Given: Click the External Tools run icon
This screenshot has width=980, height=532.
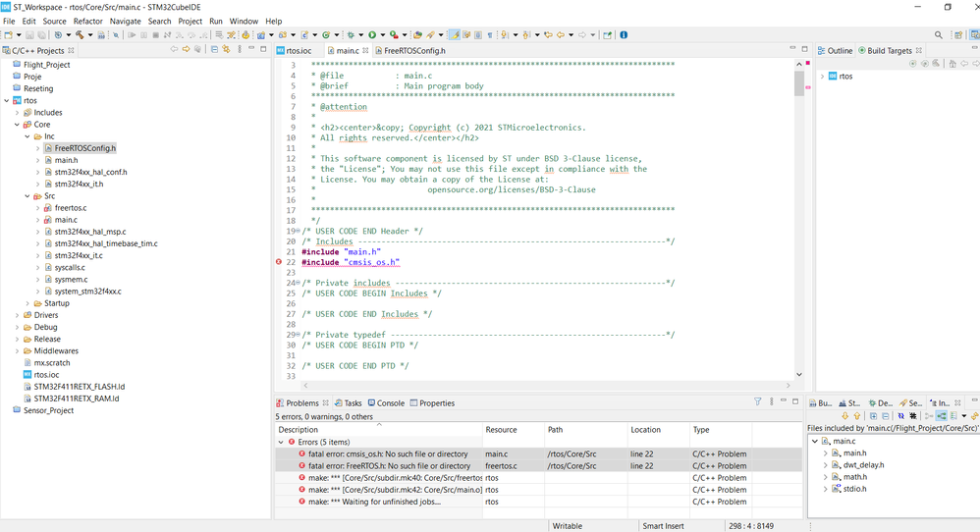Looking at the screenshot, I should click(x=394, y=35).
